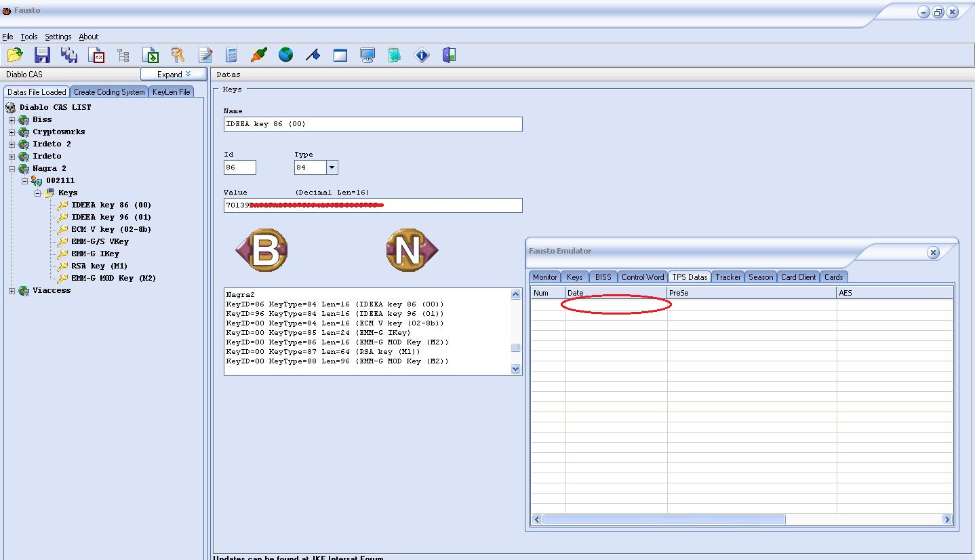Screen dimensions: 975x560
Task: Open file with the folder icon
Action: tap(15, 55)
